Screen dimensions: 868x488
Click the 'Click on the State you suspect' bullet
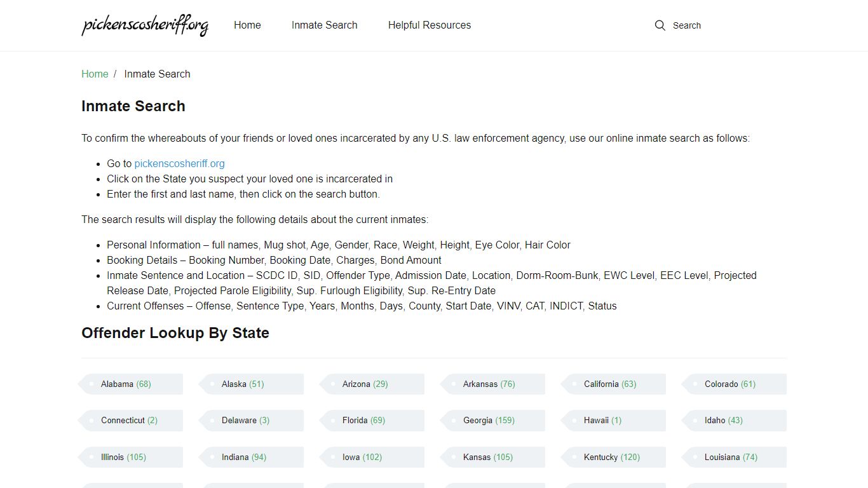[x=250, y=179]
